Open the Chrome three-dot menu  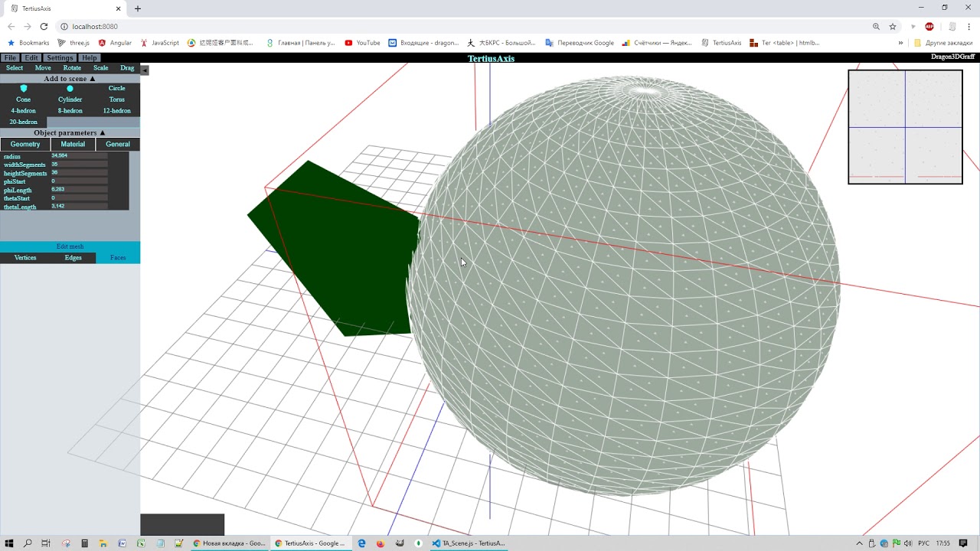tap(969, 26)
